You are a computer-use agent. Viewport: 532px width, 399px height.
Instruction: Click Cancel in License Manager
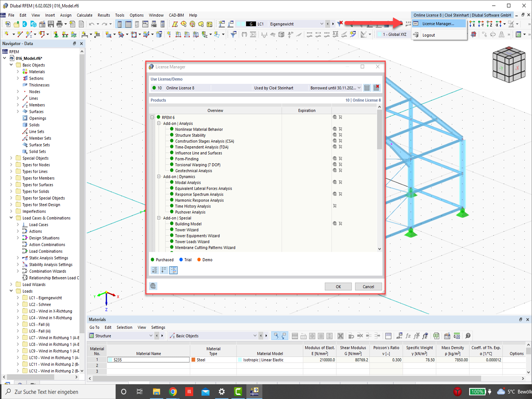[x=368, y=287]
